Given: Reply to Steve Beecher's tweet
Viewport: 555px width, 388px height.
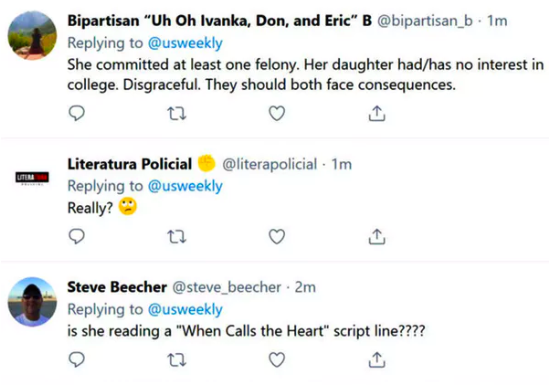Looking at the screenshot, I should coord(76,360).
